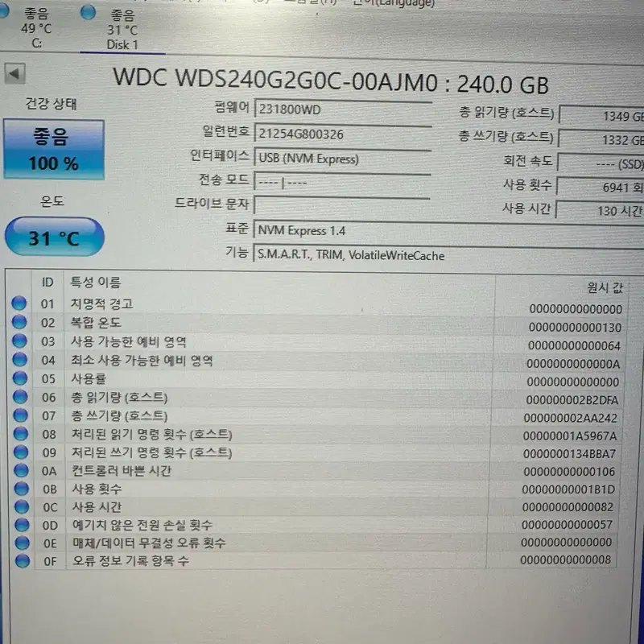Viewport: 644px width, 644px height.
Task: Click the 31 °C temperature button
Action: tap(54, 237)
